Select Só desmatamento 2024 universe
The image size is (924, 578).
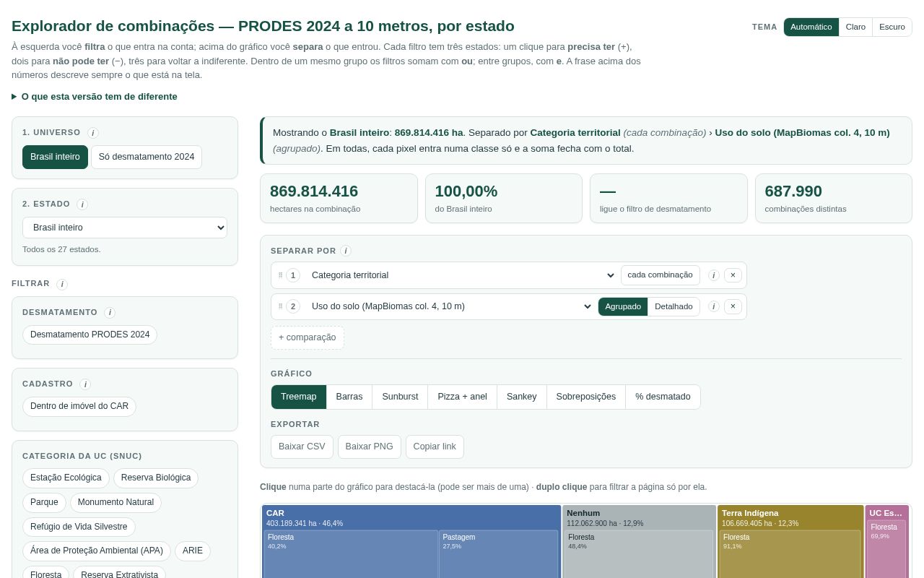tap(147, 157)
